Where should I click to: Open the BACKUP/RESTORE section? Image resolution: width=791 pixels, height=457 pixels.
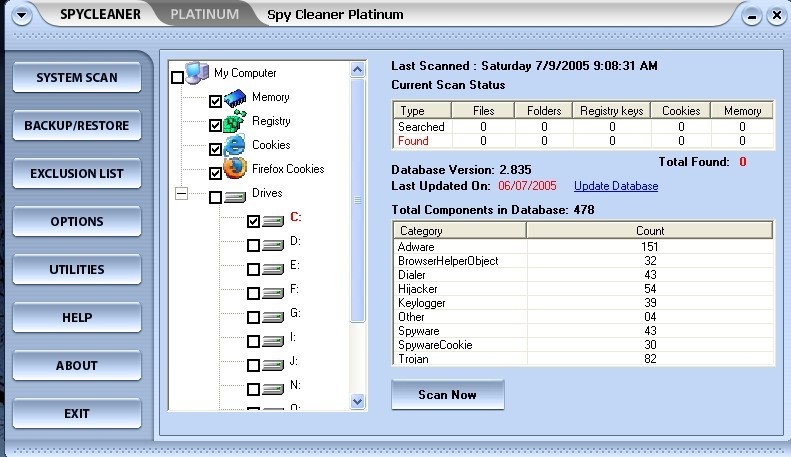point(77,126)
